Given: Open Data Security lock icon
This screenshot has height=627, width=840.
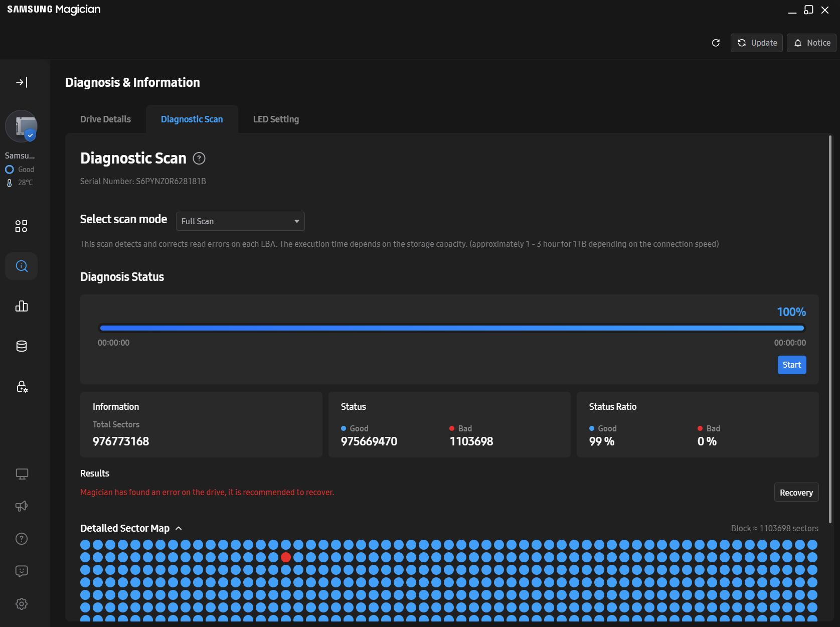Looking at the screenshot, I should (x=21, y=386).
